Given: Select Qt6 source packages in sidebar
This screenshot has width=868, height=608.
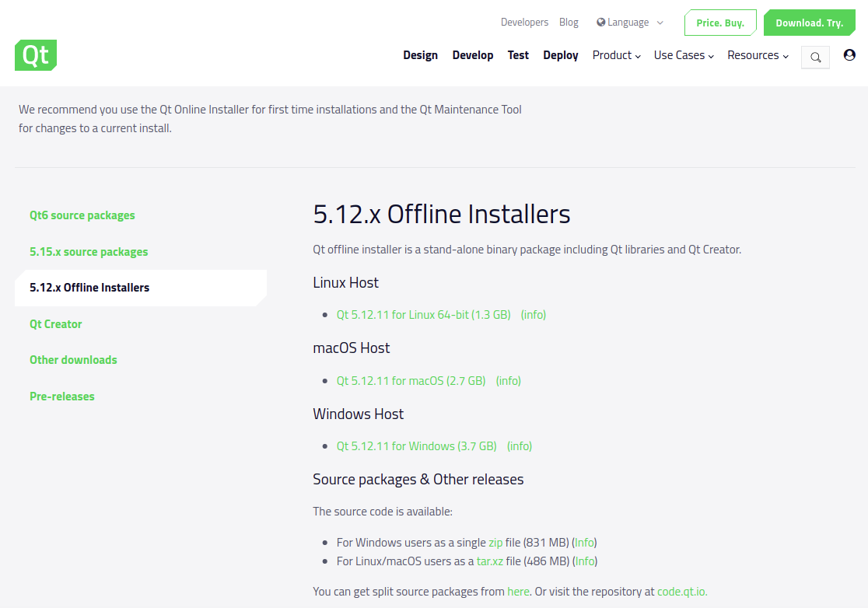Looking at the screenshot, I should coord(82,215).
